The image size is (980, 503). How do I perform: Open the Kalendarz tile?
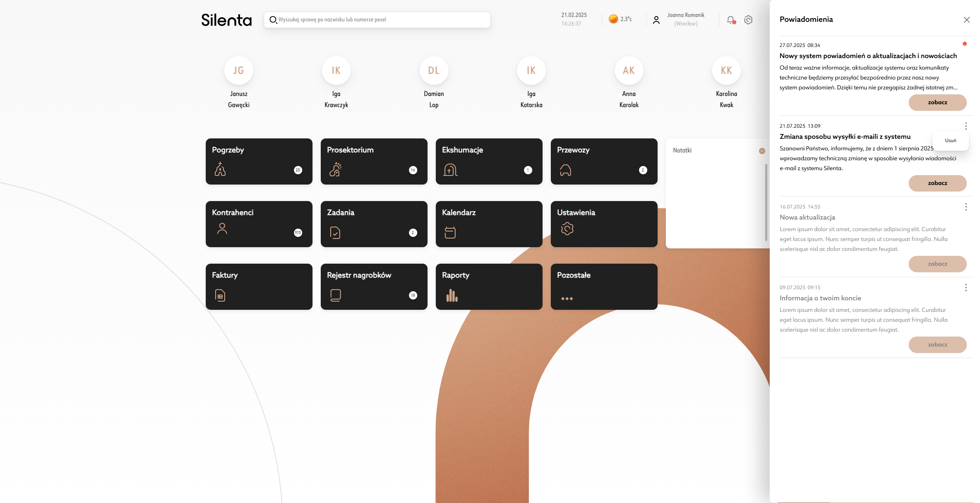[489, 224]
